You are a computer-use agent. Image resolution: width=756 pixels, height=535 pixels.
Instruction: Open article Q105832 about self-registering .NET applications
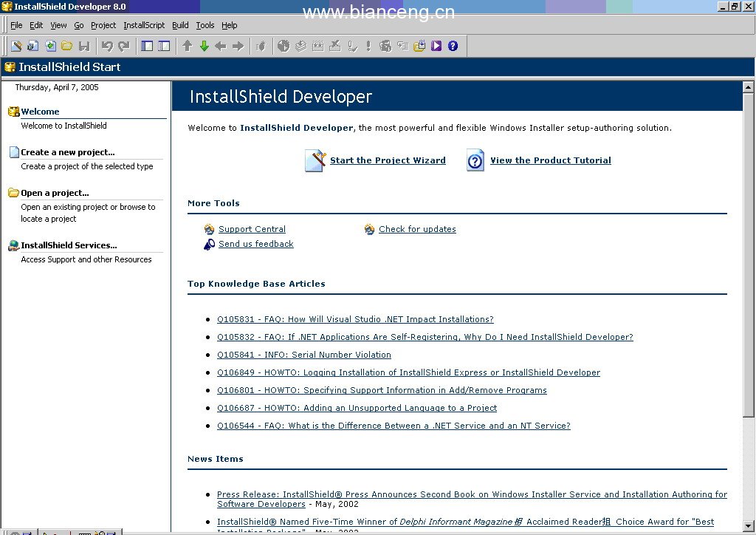[425, 337]
